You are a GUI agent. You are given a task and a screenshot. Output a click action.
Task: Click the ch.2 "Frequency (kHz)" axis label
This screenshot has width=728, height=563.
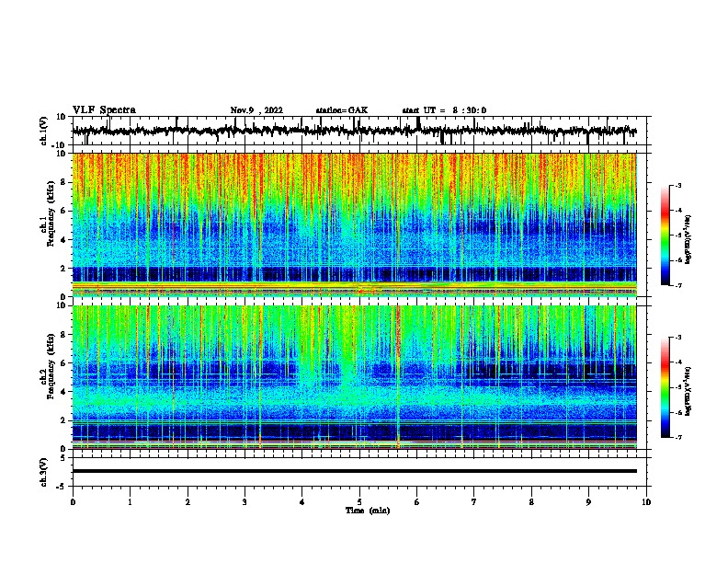click(x=51, y=366)
